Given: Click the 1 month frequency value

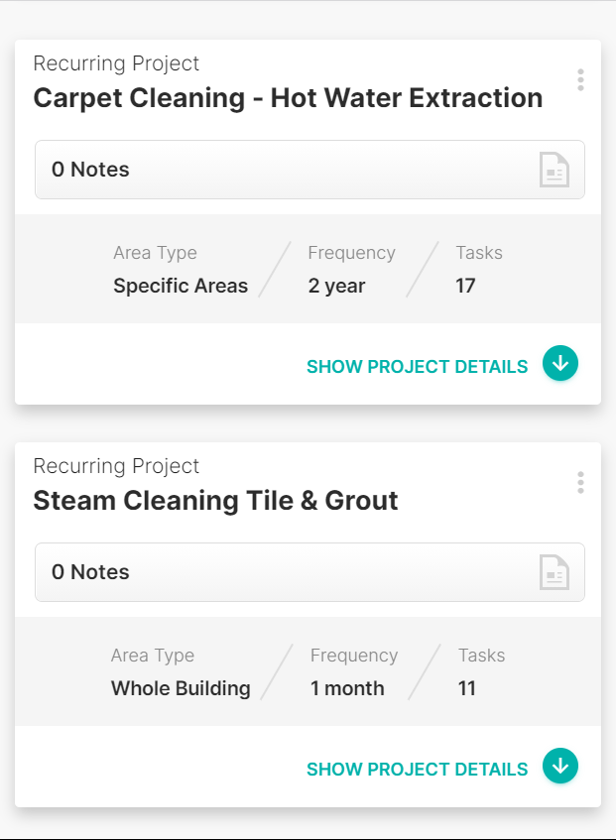Looking at the screenshot, I should point(347,688).
